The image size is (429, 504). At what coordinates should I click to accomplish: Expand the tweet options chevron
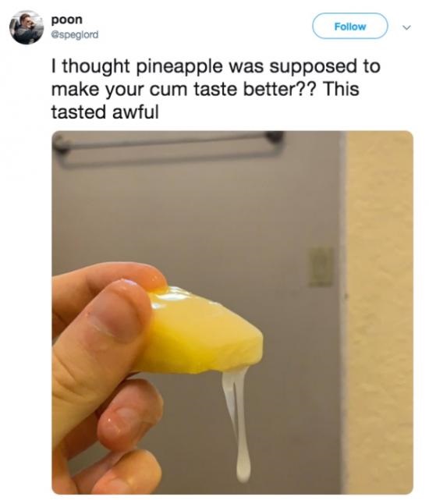407,28
